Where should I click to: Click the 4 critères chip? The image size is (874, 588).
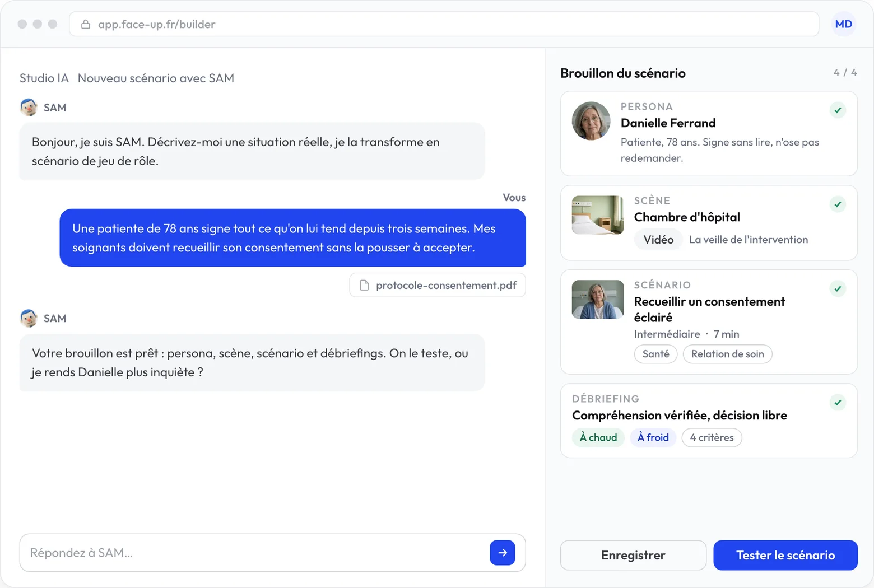point(712,437)
